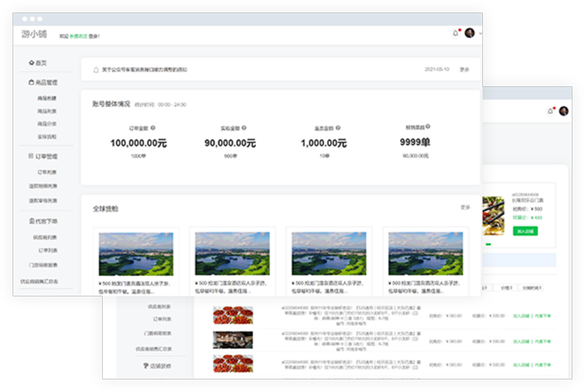Open 退款审核列表 in the sidebar
This screenshot has width=585, height=392.
(43, 201)
